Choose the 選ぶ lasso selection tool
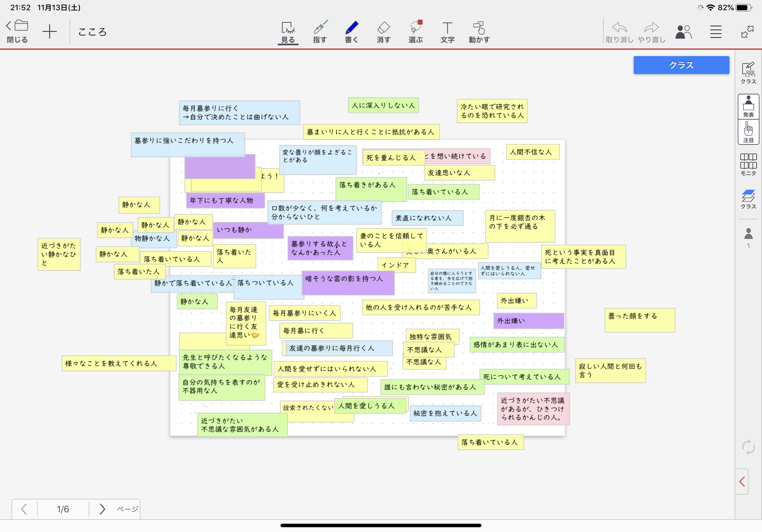Viewport: 762px width, 532px height. (x=415, y=32)
